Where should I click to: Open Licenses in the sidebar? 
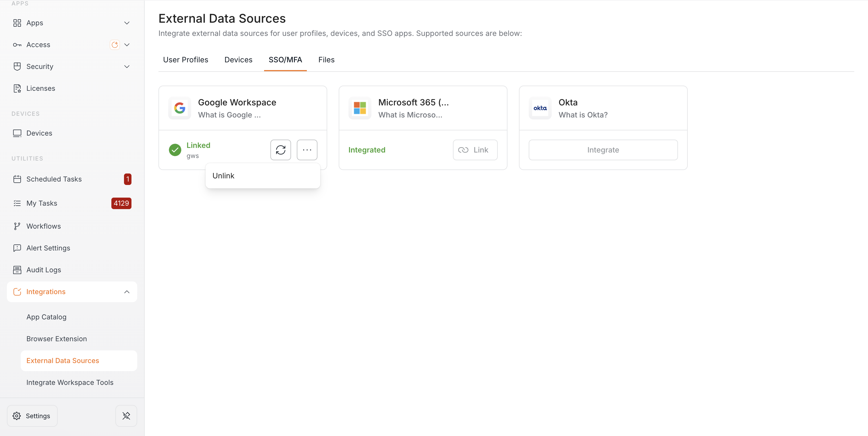click(x=41, y=88)
